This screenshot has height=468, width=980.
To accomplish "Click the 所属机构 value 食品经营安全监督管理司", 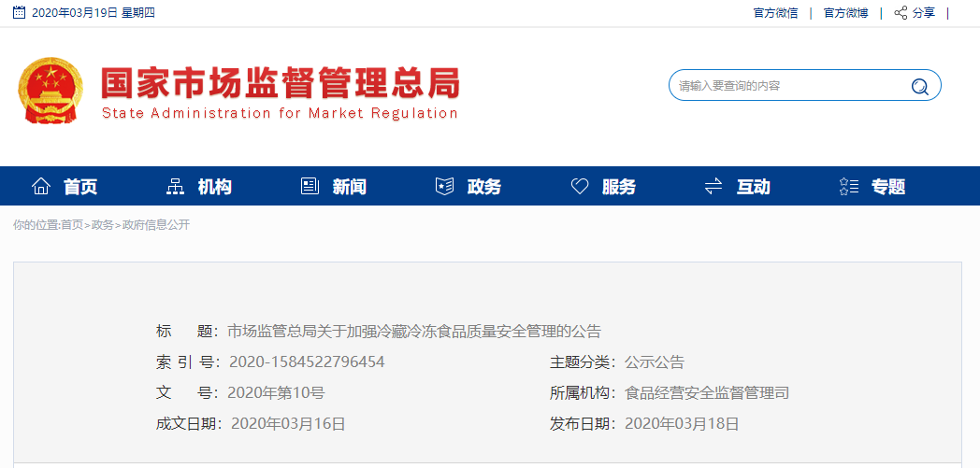I will coord(707,393).
